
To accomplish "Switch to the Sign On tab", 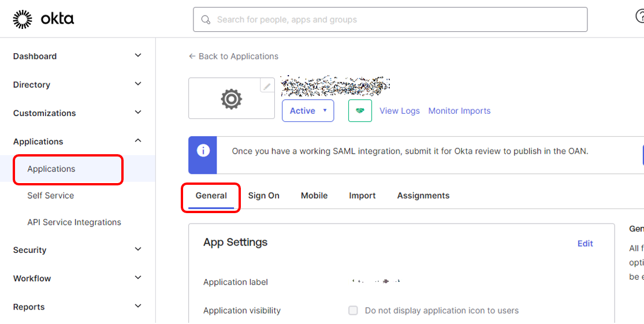I will [264, 196].
